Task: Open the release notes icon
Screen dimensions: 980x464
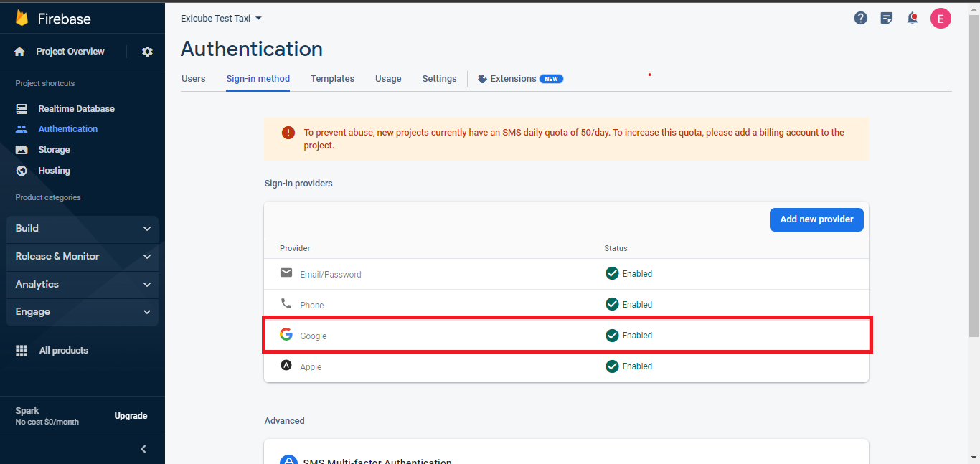Action: pyautogui.click(x=887, y=19)
